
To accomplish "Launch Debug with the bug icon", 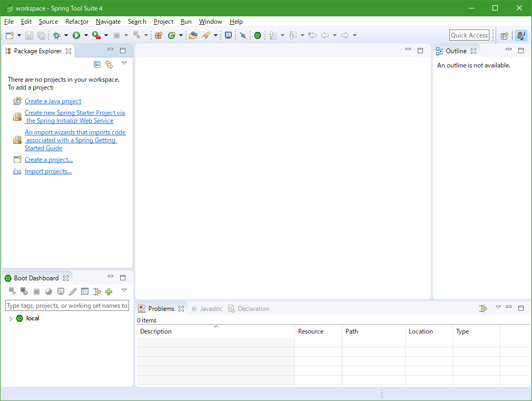I will [x=57, y=35].
